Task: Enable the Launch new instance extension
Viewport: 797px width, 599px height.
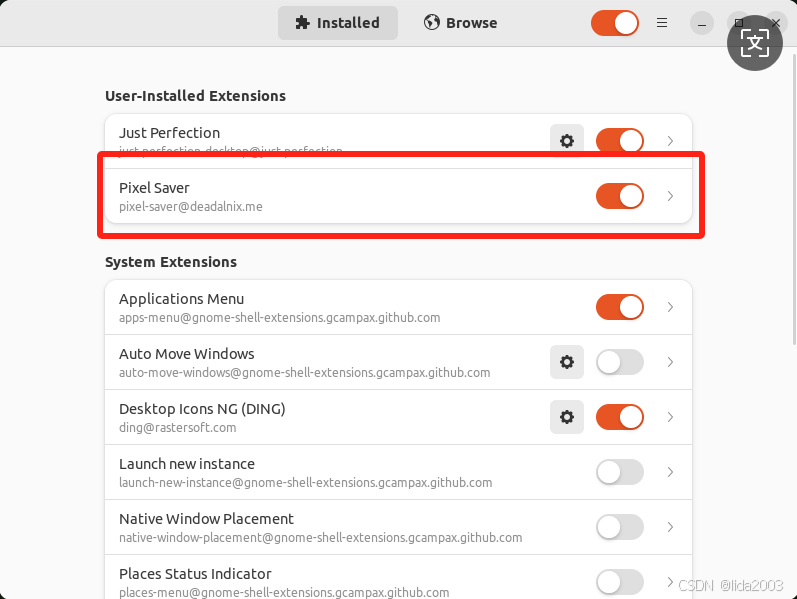Action: pyautogui.click(x=620, y=472)
